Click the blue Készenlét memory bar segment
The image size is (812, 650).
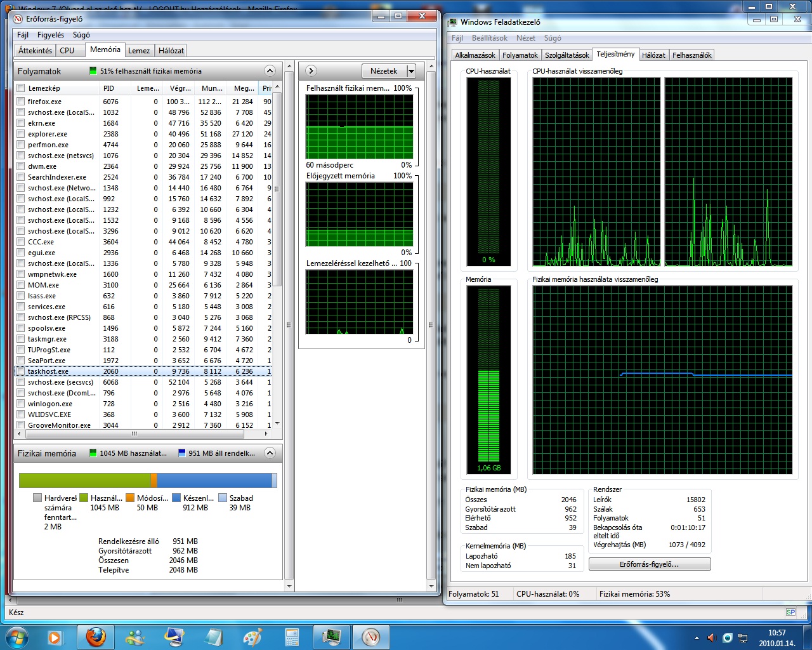click(214, 481)
